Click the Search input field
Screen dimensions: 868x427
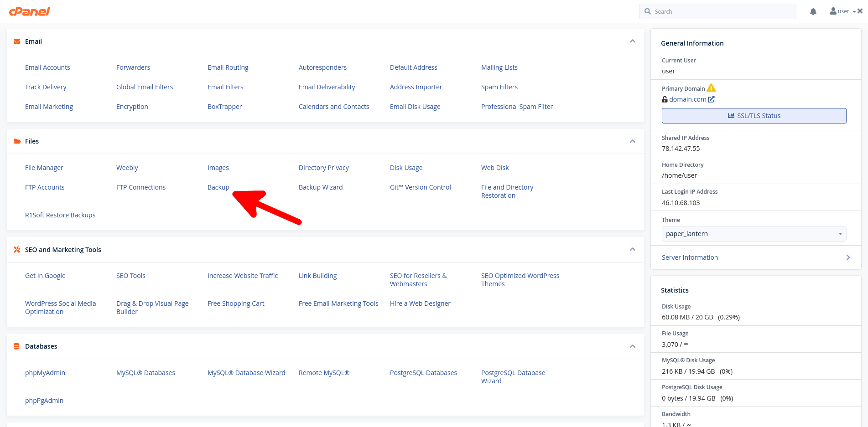tap(717, 11)
